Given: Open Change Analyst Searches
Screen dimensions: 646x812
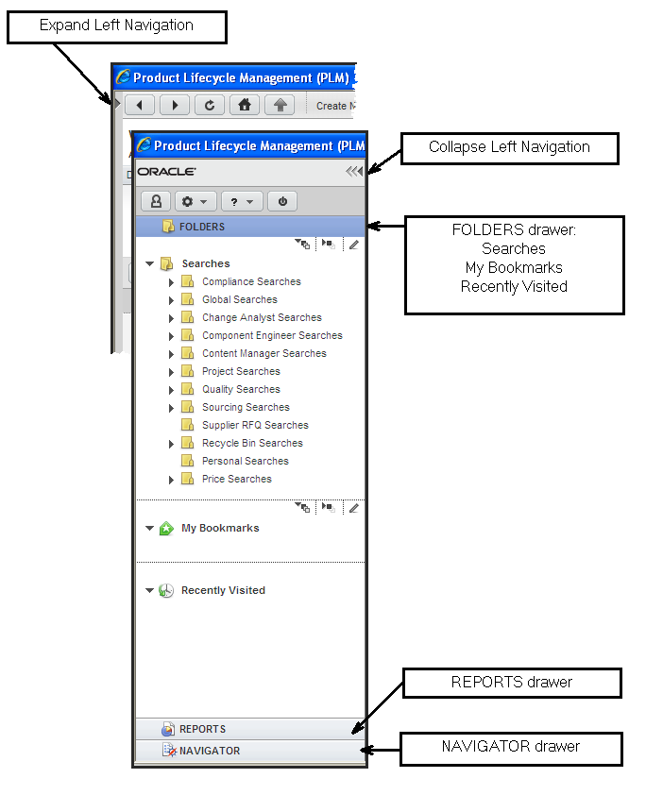Looking at the screenshot, I should pos(262,317).
